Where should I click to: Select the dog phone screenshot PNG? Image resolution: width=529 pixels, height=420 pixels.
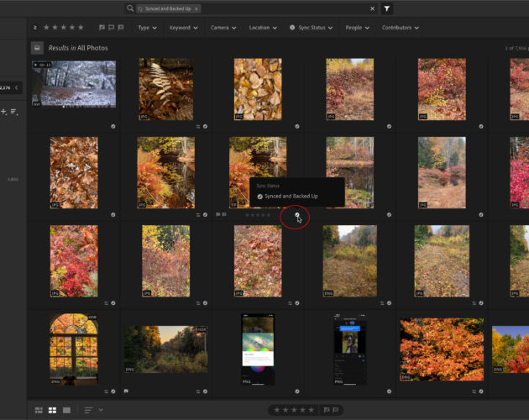coord(350,349)
